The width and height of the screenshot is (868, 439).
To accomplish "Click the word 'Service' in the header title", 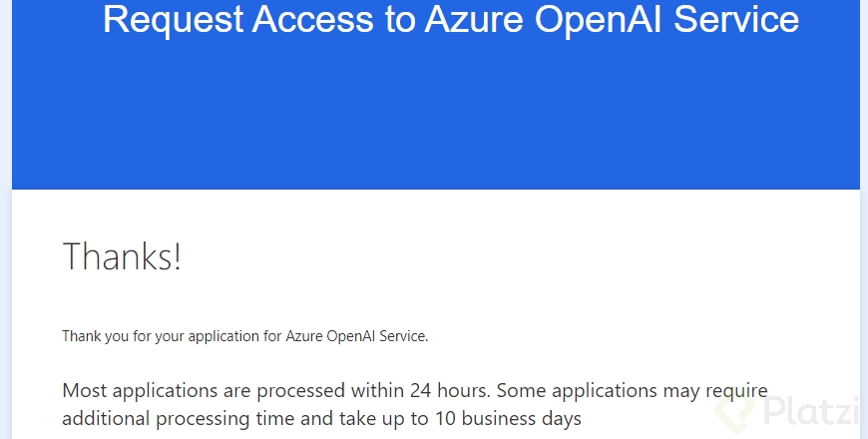I will click(x=736, y=19).
